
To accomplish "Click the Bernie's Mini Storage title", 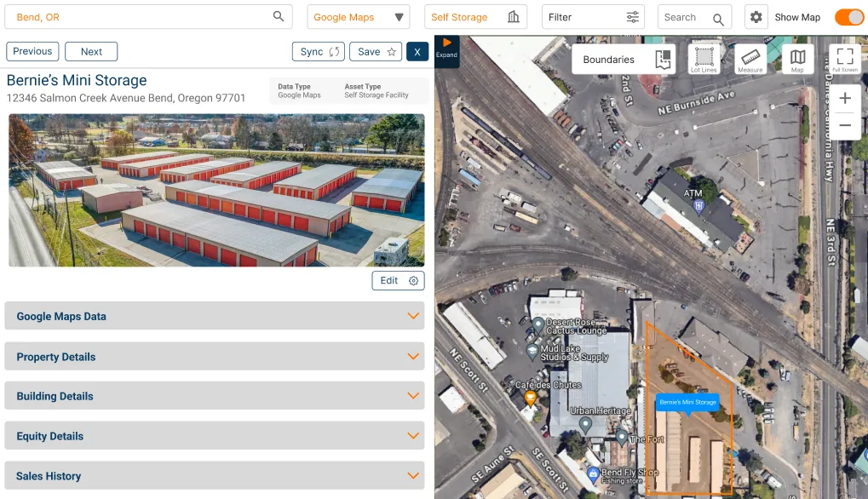I will coord(77,80).
